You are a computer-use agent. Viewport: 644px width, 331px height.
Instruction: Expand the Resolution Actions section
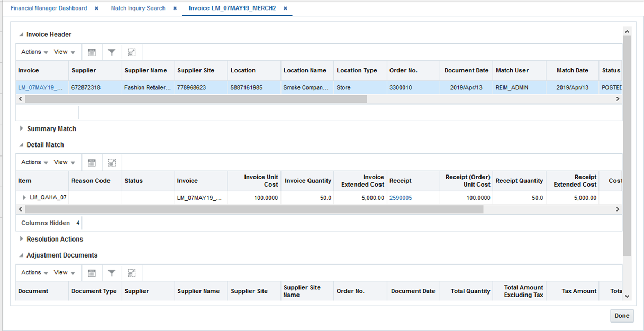pos(22,239)
